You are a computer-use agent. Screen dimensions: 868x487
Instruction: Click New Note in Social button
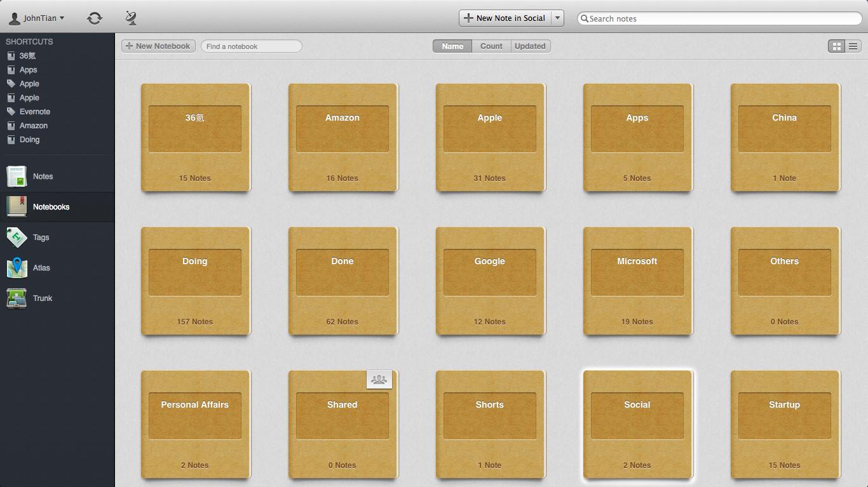click(x=505, y=18)
